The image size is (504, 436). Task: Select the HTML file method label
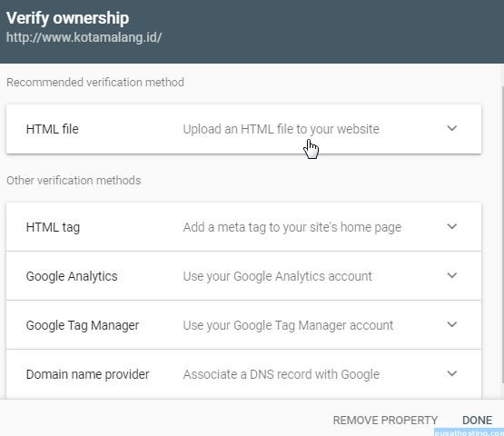(x=53, y=129)
